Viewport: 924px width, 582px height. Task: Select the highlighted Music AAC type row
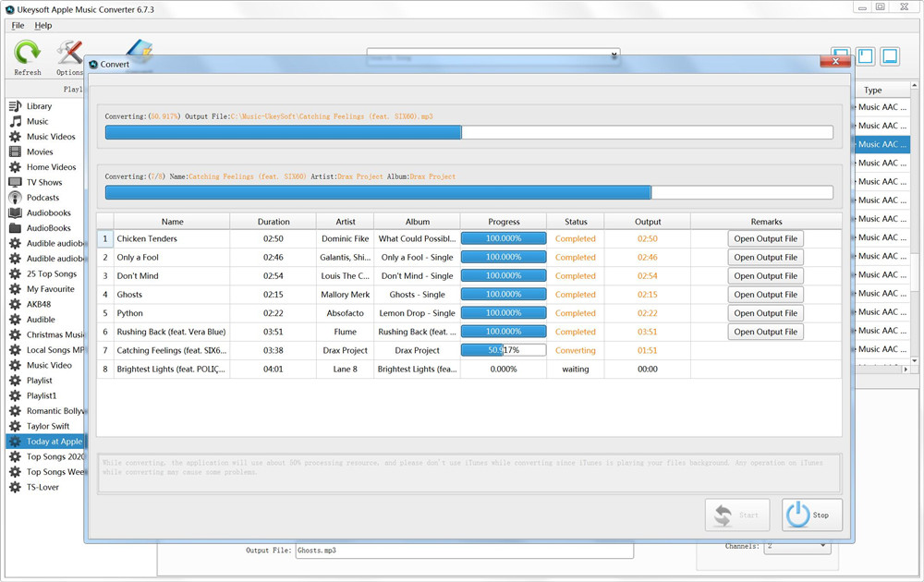coord(881,144)
